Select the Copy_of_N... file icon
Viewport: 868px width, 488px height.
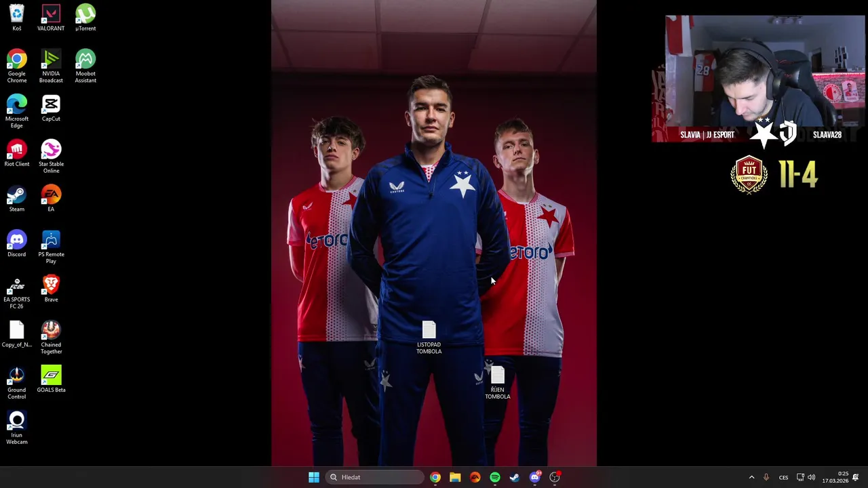pyautogui.click(x=17, y=334)
